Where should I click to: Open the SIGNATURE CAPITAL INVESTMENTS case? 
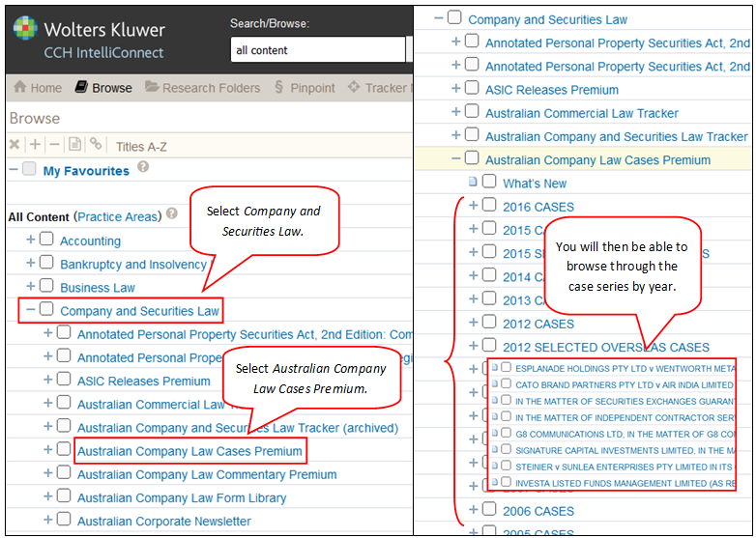(625, 450)
